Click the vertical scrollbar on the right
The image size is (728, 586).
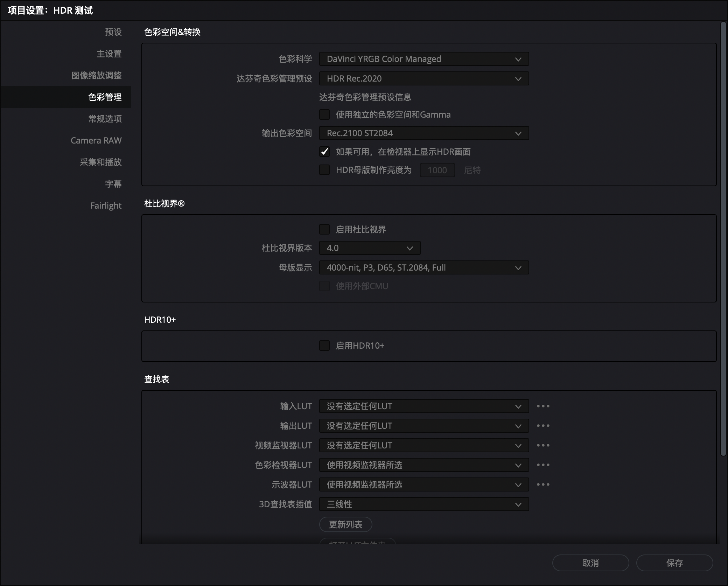point(723,238)
